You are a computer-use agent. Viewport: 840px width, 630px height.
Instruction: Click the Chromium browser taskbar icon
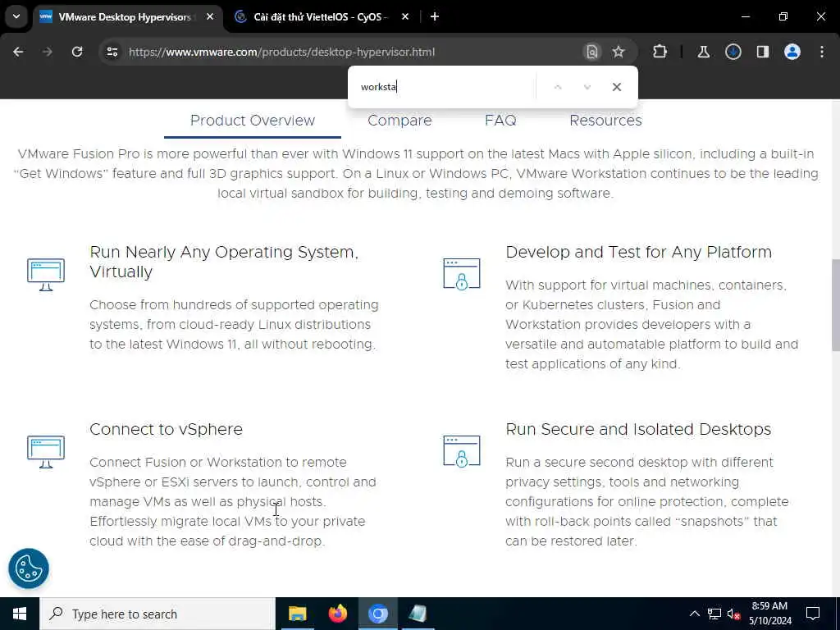coord(377,614)
